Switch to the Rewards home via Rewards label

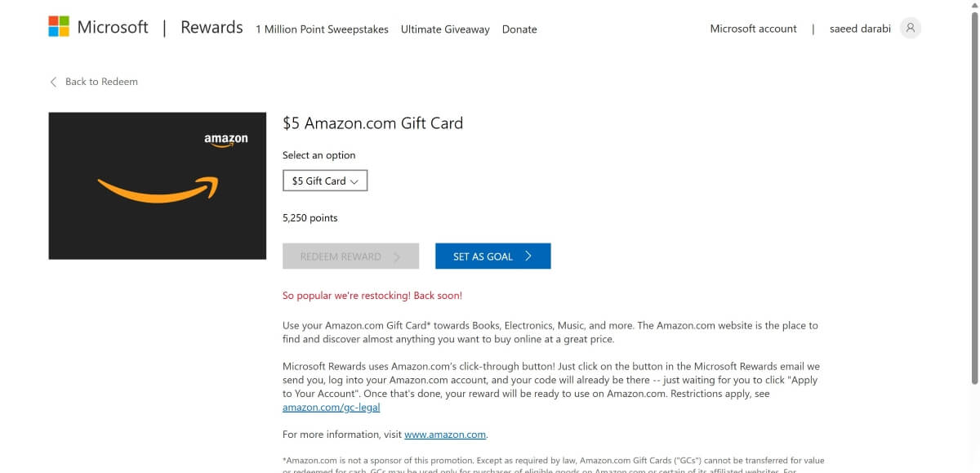(x=211, y=26)
